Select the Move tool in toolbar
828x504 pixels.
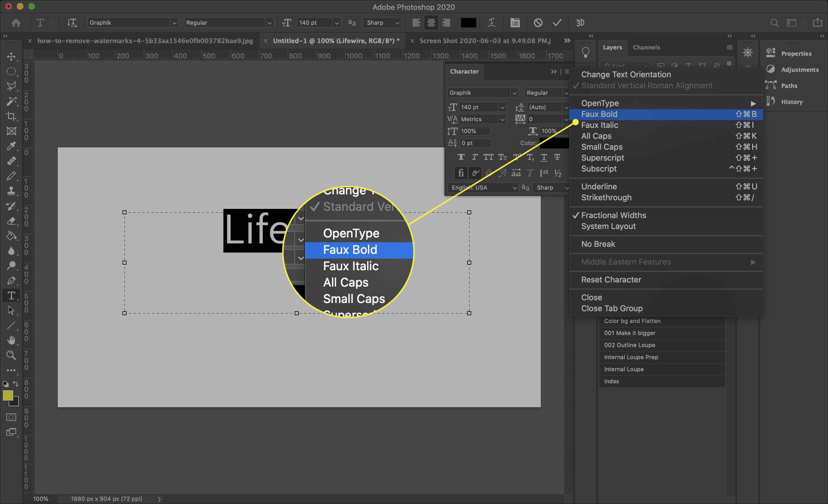(x=11, y=56)
